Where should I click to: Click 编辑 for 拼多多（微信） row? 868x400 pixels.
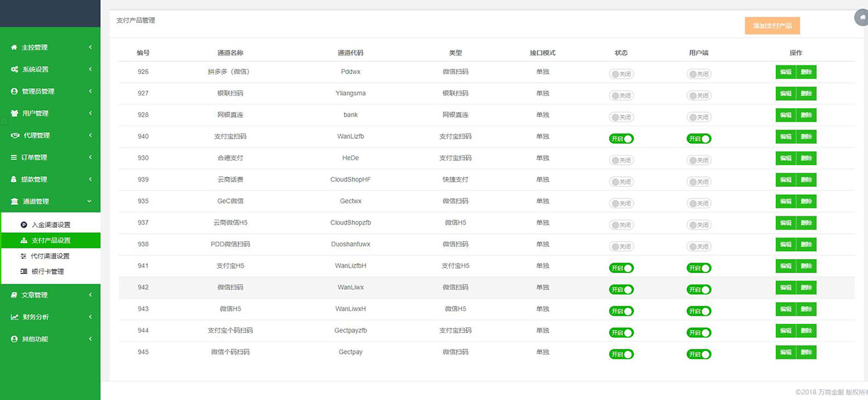pyautogui.click(x=786, y=72)
